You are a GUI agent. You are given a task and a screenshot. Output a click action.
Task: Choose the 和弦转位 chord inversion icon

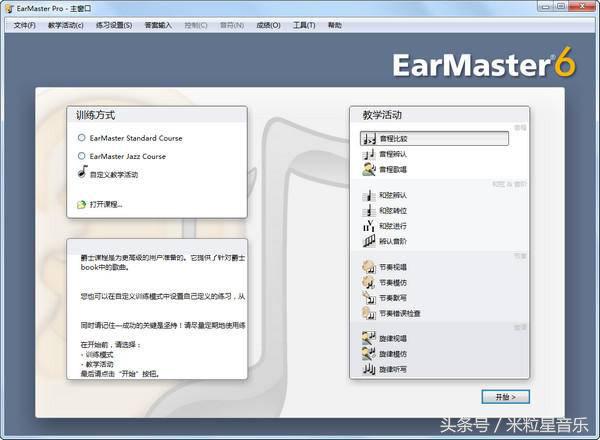(369, 211)
